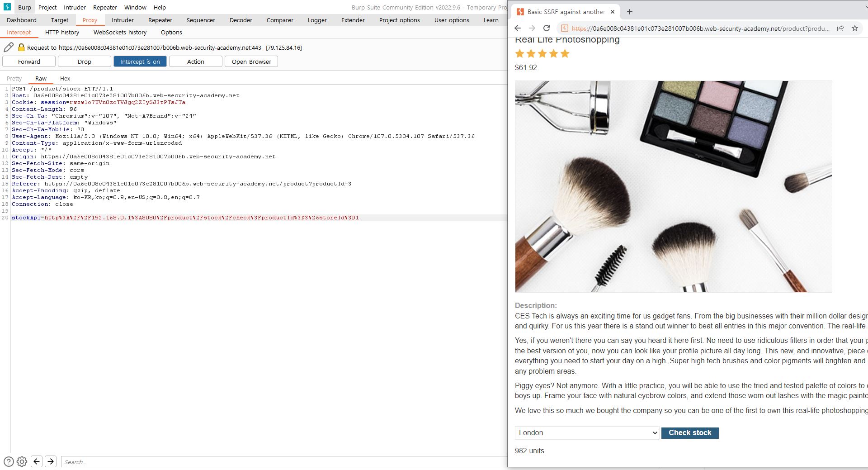Click browser back arrow
The height and width of the screenshot is (470, 868).
(x=518, y=28)
